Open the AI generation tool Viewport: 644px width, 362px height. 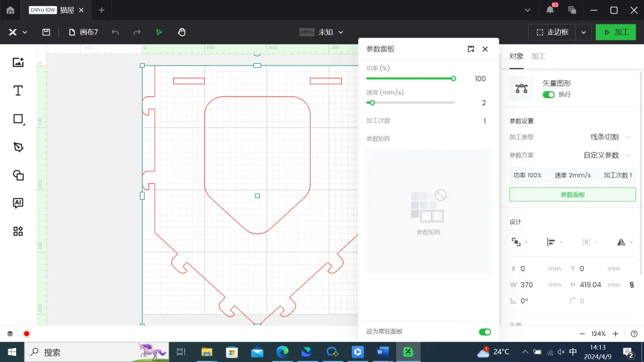[x=18, y=203]
